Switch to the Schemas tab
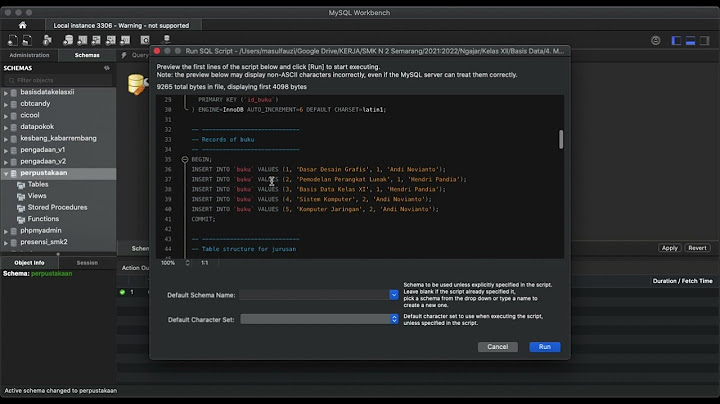 point(87,55)
